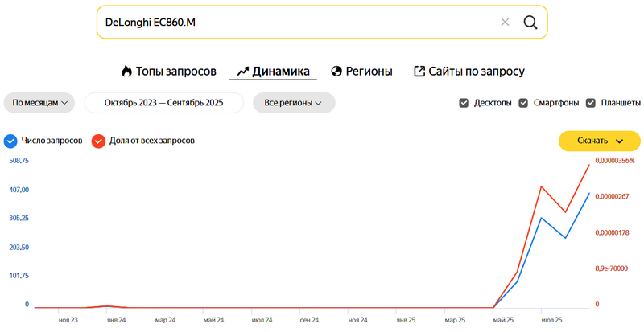Uncheck the Смартфоны checkbox

(x=523, y=103)
